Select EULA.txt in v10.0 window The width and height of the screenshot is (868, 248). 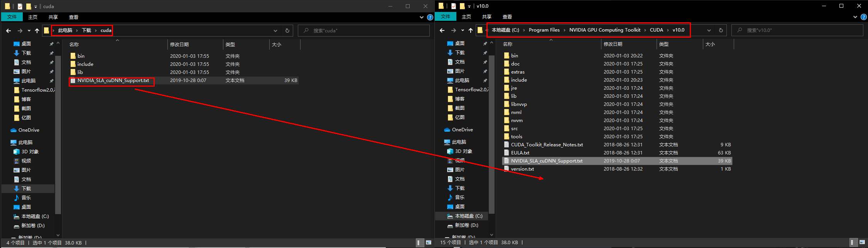520,153
